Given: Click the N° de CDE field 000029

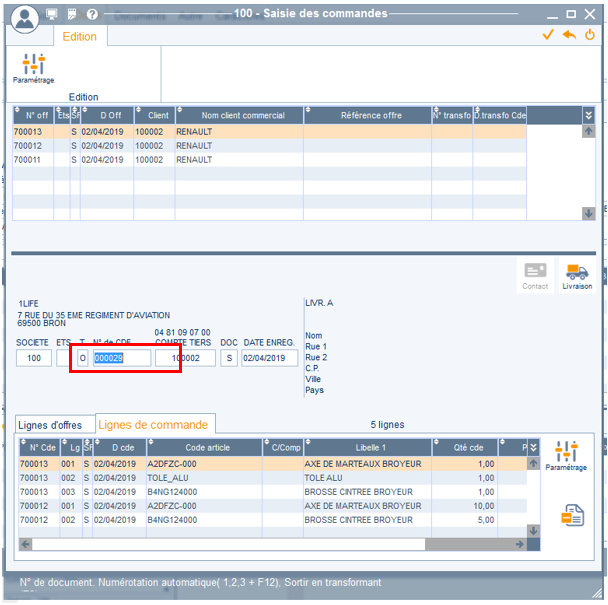Looking at the screenshot, I should [x=121, y=358].
